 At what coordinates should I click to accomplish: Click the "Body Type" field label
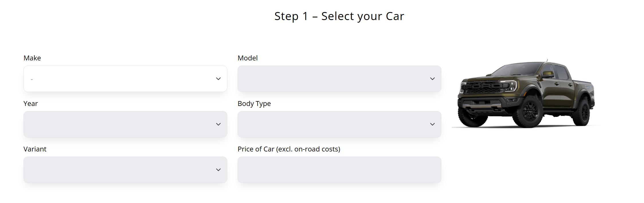(254, 104)
